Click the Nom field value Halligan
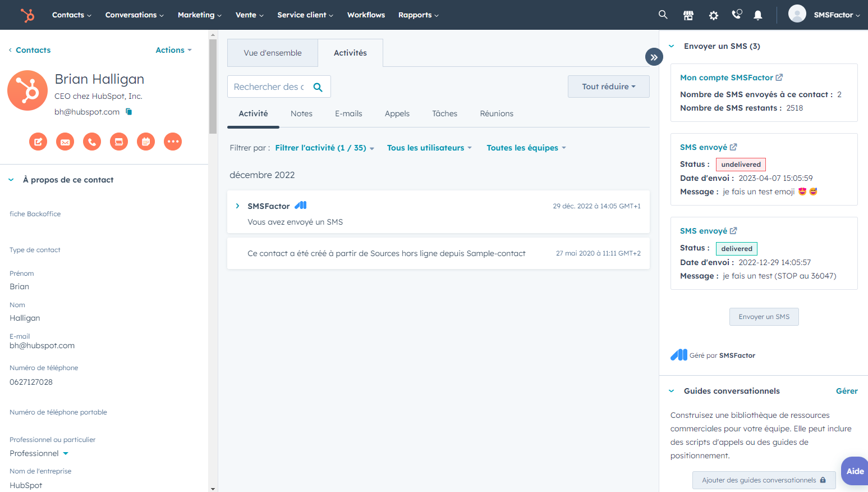This screenshot has height=492, width=868. (x=25, y=318)
